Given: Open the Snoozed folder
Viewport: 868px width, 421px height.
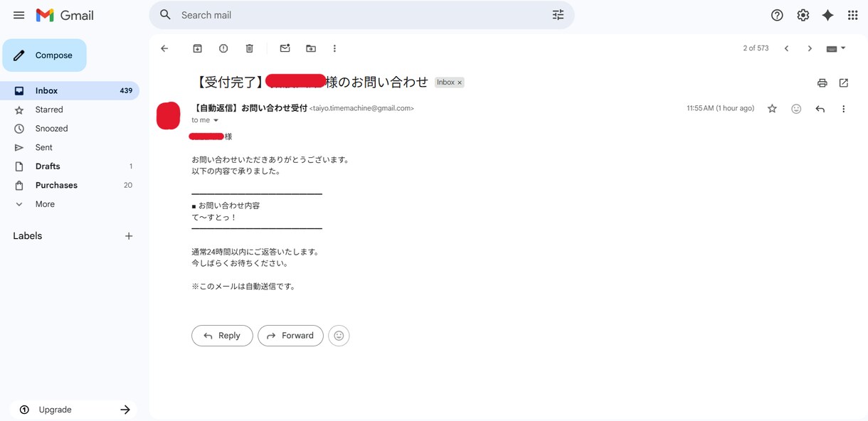Looking at the screenshot, I should point(70,129).
